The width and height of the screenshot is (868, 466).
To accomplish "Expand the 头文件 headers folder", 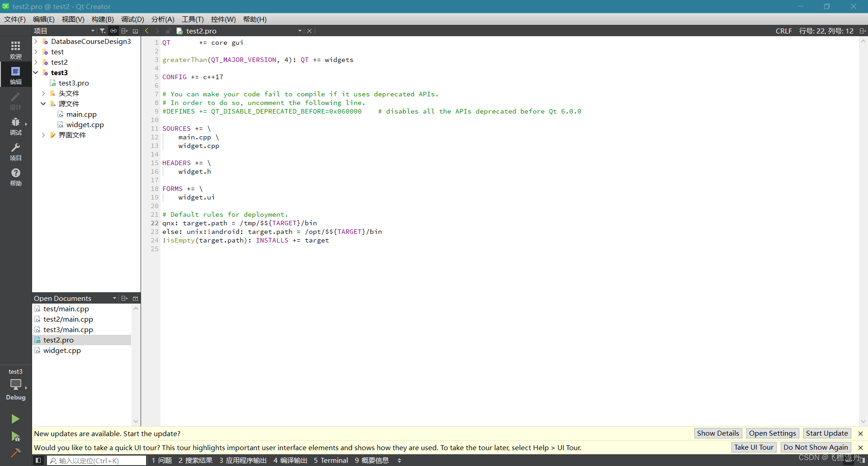I will 43,93.
